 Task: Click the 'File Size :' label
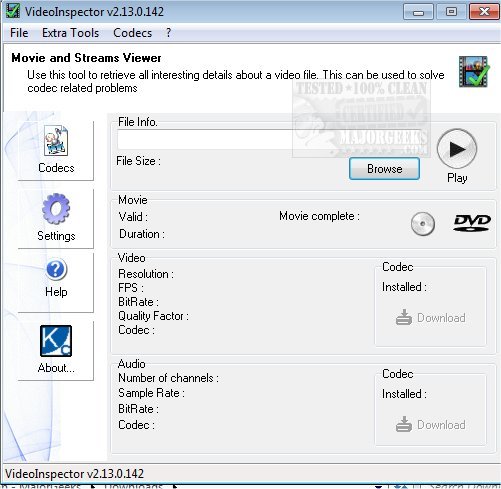pyautogui.click(x=138, y=161)
